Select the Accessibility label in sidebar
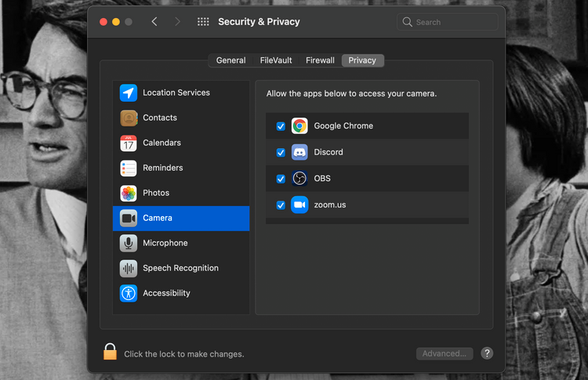 (166, 293)
